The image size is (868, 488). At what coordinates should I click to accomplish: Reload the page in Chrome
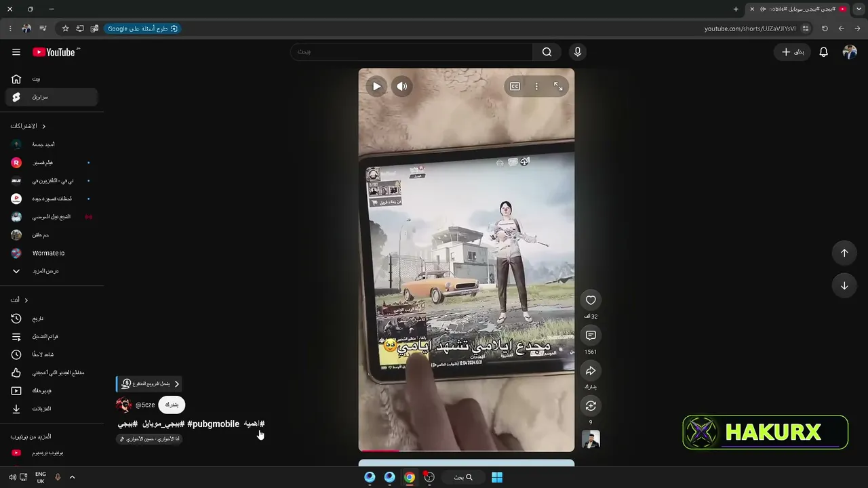[825, 28]
